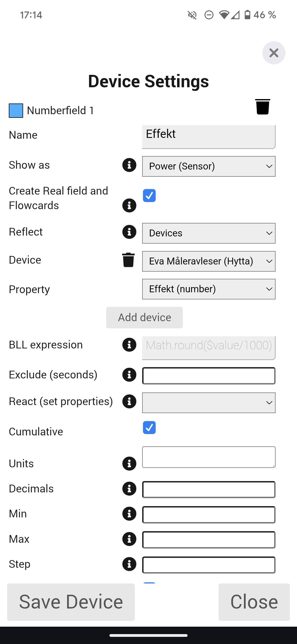View info for Reflect setting
This screenshot has height=644, width=297.
[x=129, y=232]
